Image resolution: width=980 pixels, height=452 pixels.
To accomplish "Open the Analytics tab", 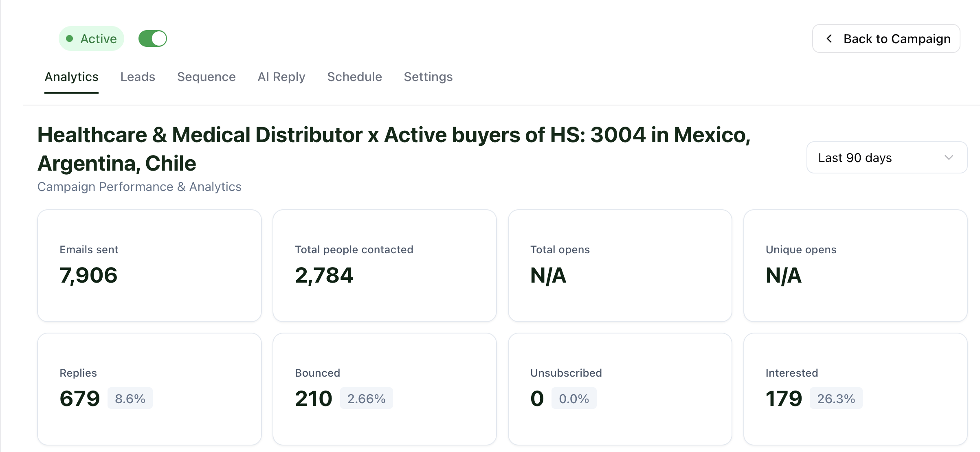I will (x=71, y=77).
